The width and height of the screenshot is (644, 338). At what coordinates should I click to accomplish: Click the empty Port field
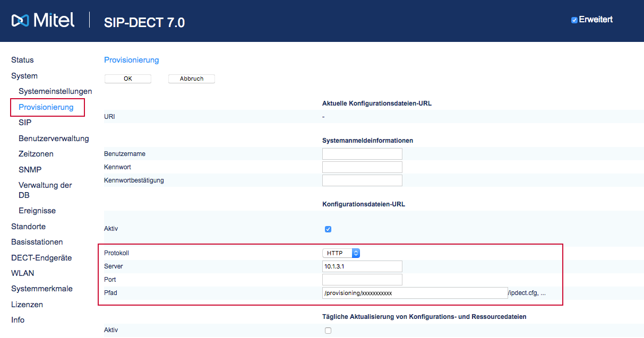(362, 280)
